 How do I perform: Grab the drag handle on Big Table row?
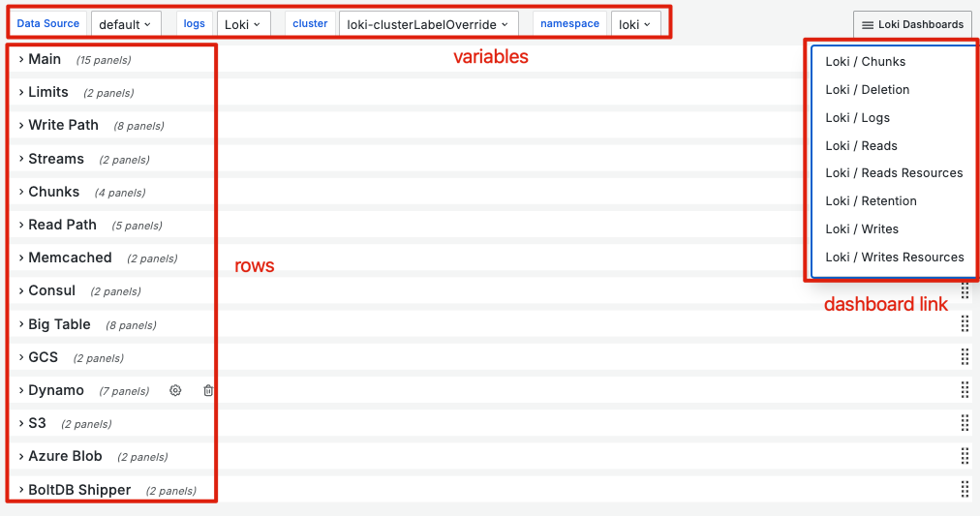[x=965, y=323]
